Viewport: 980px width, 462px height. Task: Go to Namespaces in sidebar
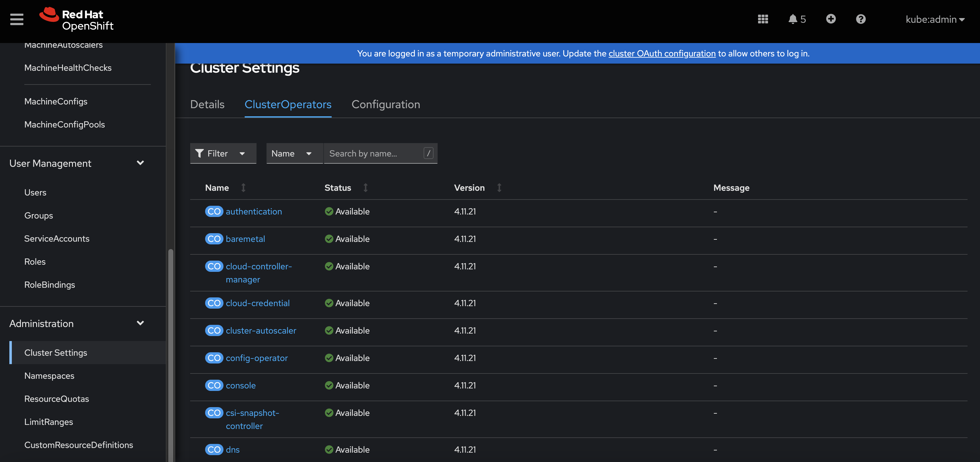click(50, 376)
